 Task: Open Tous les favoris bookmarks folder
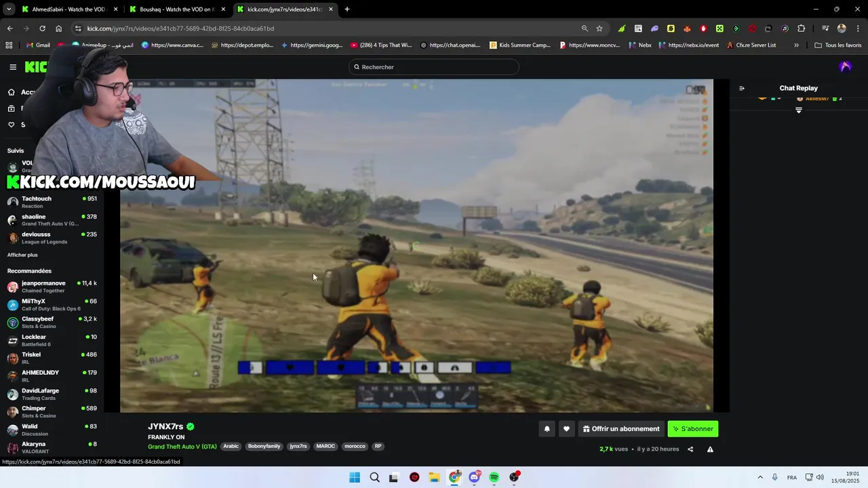[x=837, y=45]
